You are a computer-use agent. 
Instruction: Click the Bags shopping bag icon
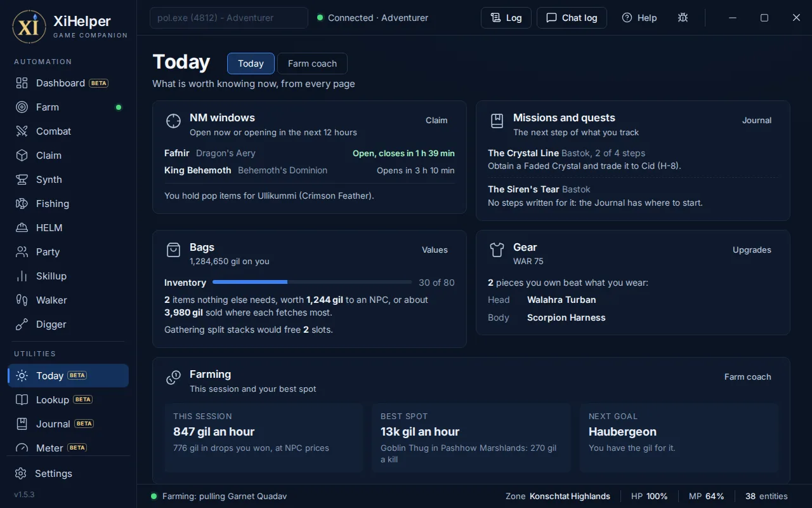coord(173,250)
